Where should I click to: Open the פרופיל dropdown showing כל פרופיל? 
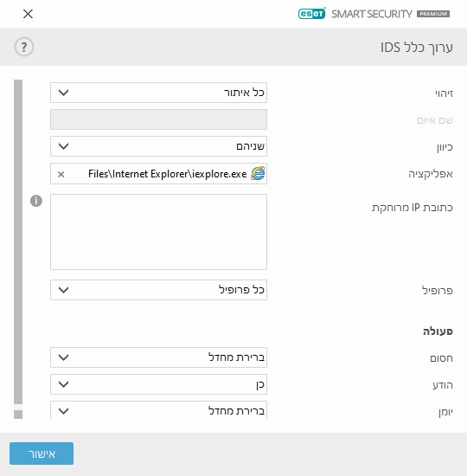pos(159,290)
